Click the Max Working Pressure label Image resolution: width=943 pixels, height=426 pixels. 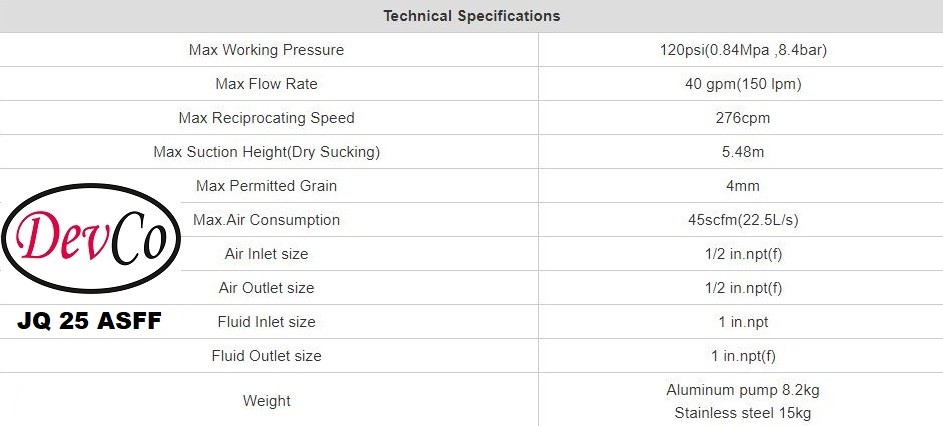click(x=266, y=50)
